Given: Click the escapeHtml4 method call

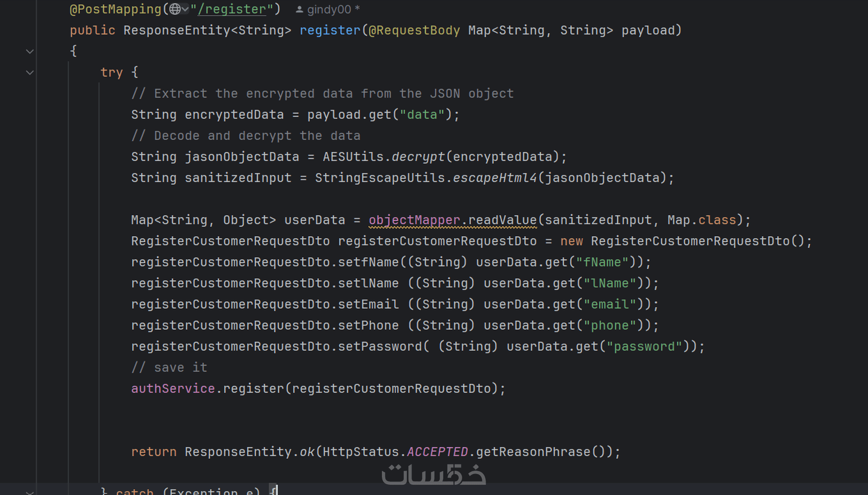Looking at the screenshot, I should click(495, 178).
